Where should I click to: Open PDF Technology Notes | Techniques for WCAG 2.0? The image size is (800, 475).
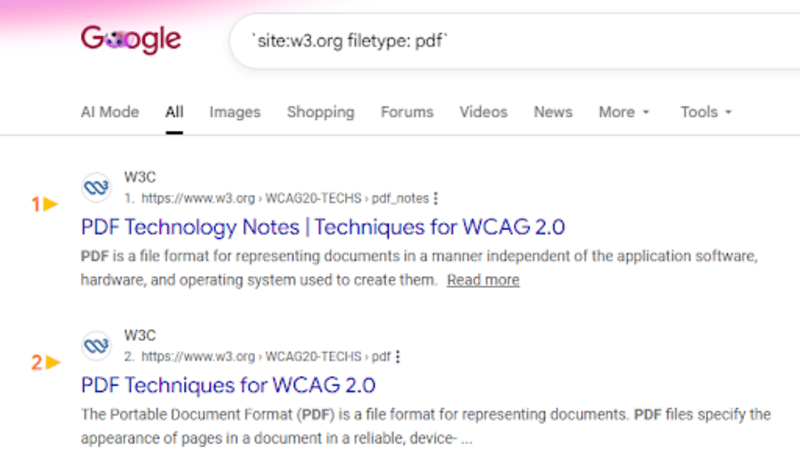(x=323, y=227)
